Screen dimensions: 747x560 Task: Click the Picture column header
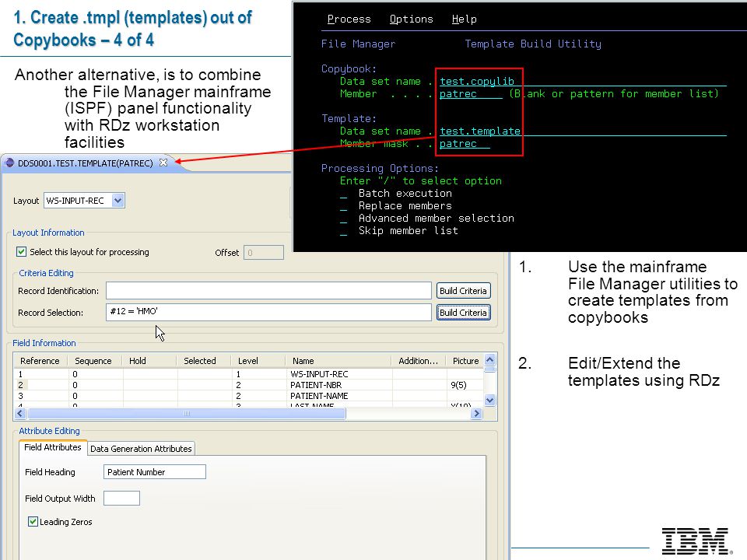(465, 360)
